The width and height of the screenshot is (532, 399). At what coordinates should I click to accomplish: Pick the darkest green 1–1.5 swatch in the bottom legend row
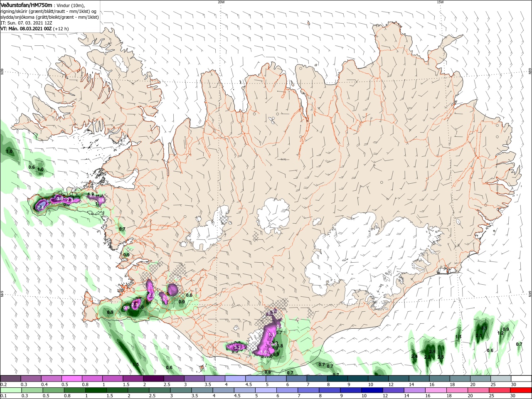click(x=96, y=390)
